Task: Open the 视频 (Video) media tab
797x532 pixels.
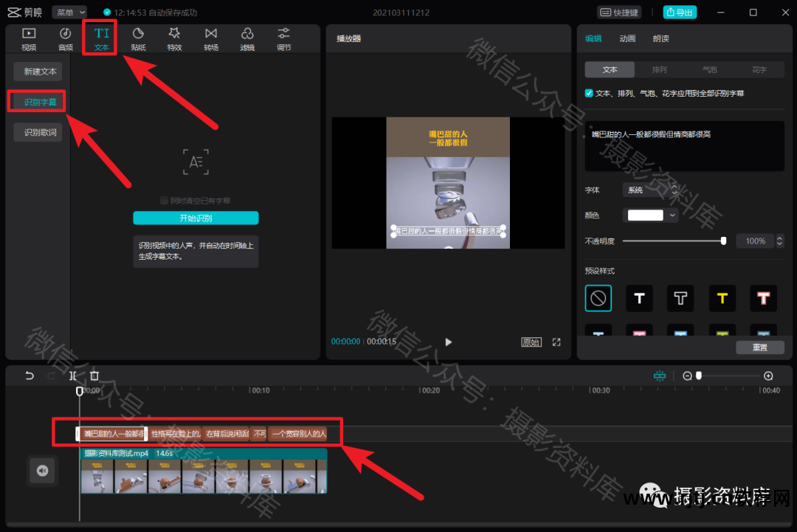Action: [29, 39]
